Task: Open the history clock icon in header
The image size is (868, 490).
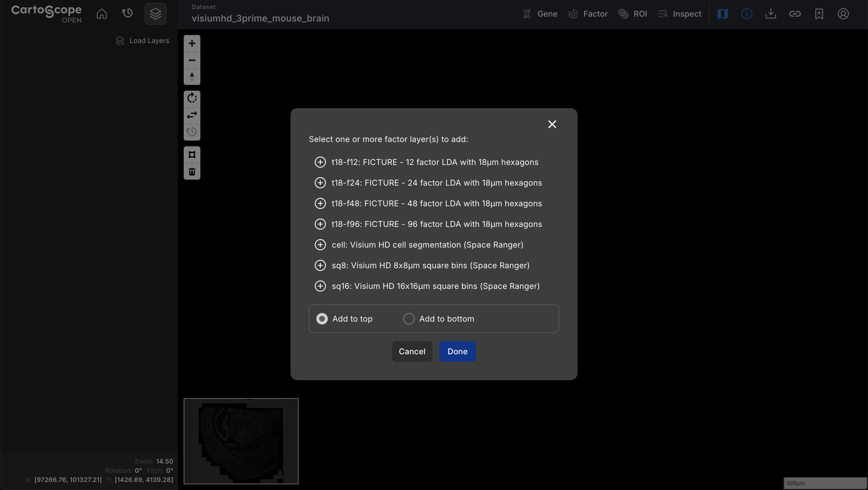Action: pos(127,14)
